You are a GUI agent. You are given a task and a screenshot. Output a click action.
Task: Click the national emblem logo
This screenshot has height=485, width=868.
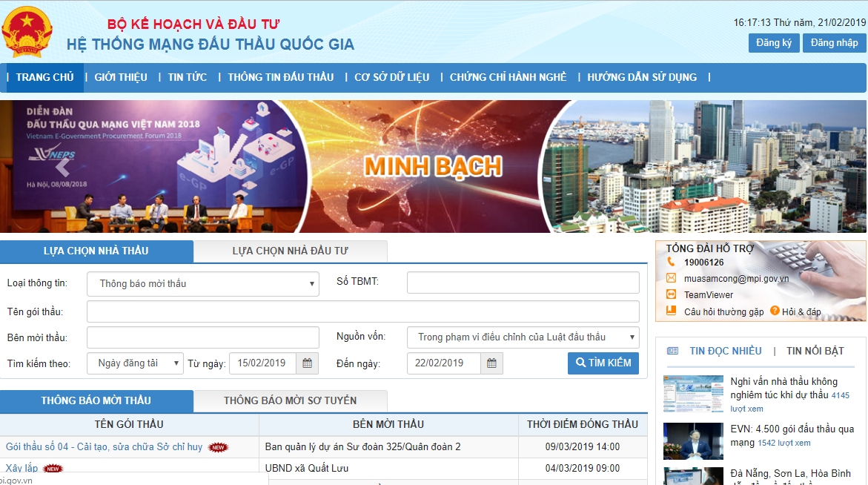[27, 32]
